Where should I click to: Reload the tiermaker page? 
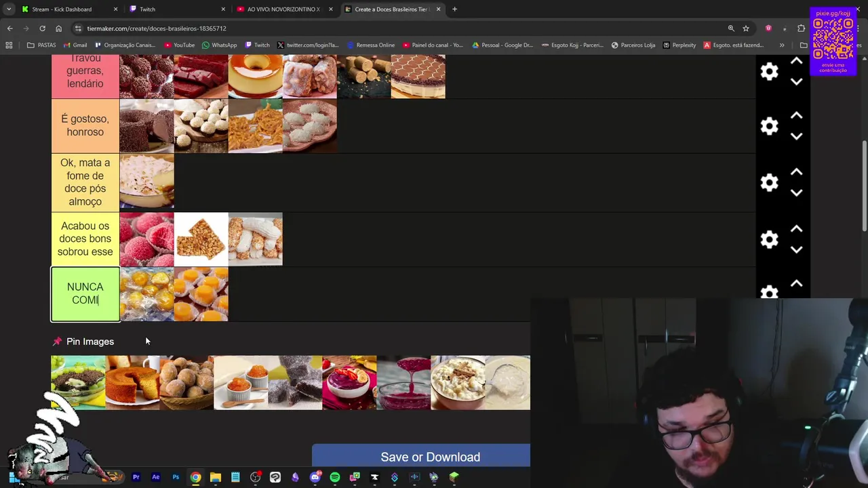tap(42, 28)
